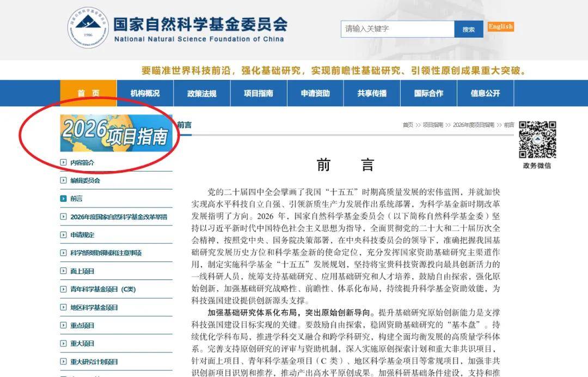Switch to the English site version
The image size is (588, 377).
(x=500, y=27)
